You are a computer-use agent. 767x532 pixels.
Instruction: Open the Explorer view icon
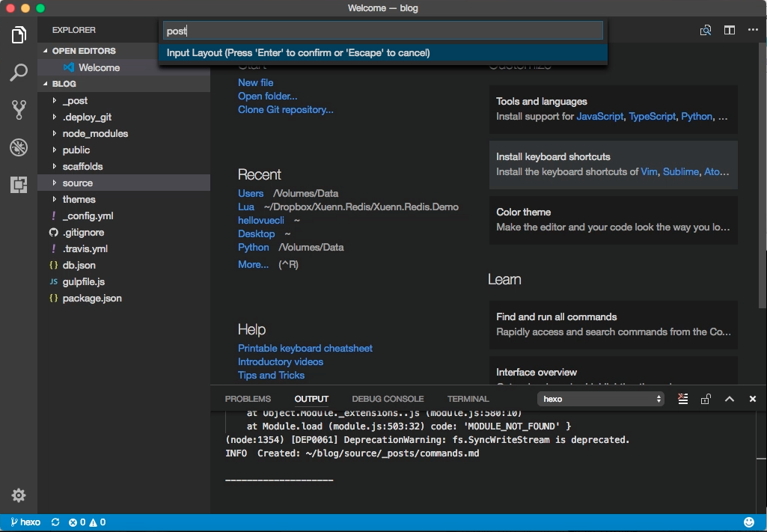[19, 34]
